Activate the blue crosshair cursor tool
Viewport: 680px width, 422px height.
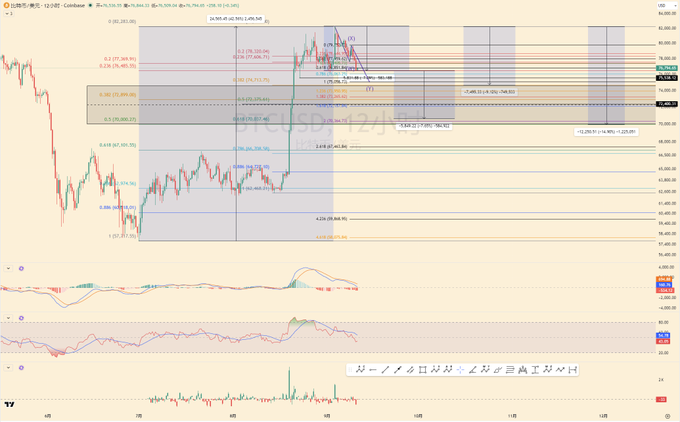(460, 370)
